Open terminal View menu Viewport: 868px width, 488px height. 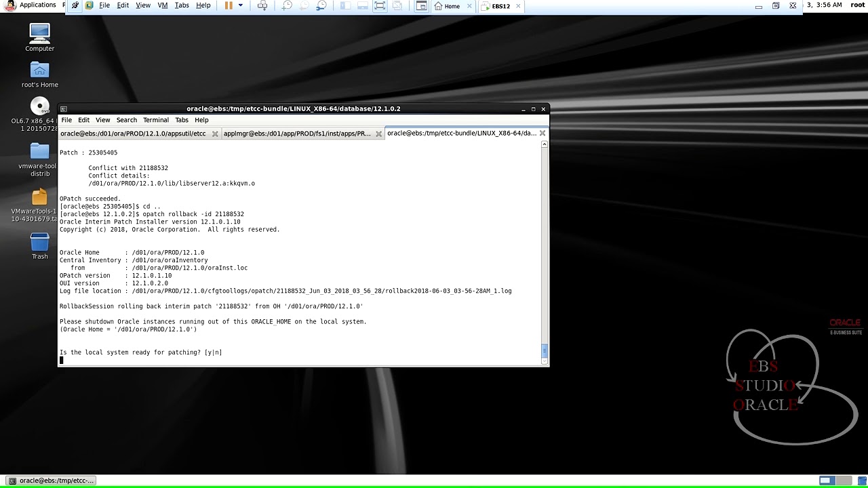pyautogui.click(x=102, y=120)
